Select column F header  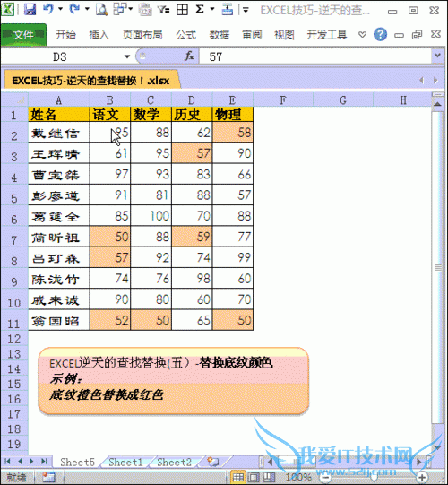coord(283,100)
